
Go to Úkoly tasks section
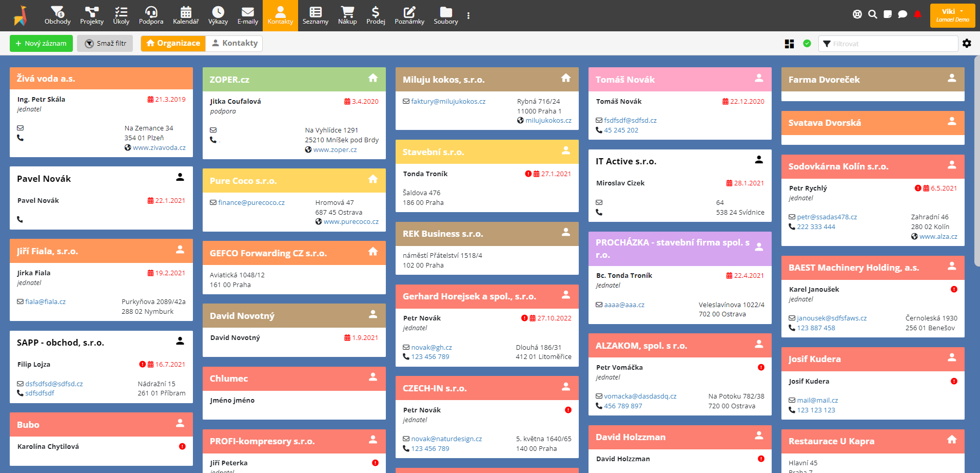(x=121, y=15)
